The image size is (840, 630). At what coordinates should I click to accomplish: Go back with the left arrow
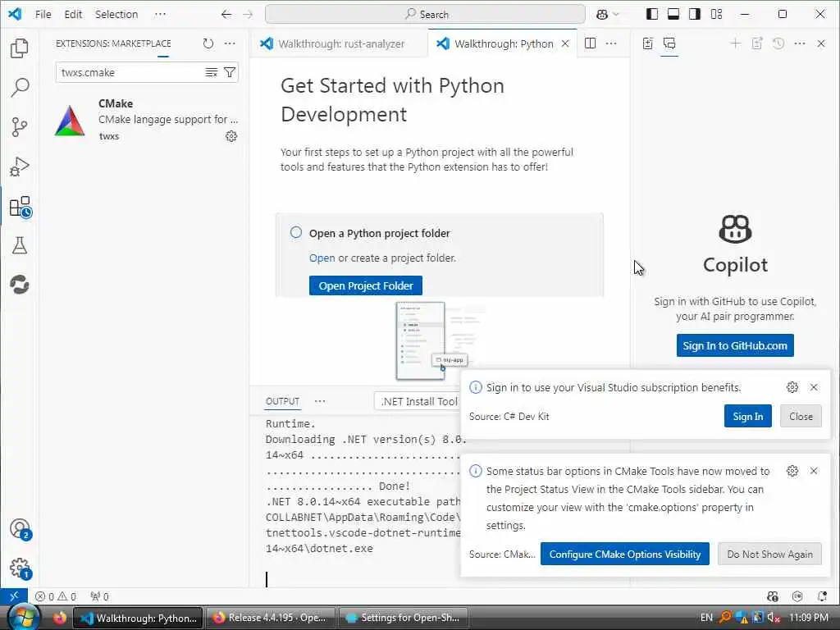(x=226, y=15)
